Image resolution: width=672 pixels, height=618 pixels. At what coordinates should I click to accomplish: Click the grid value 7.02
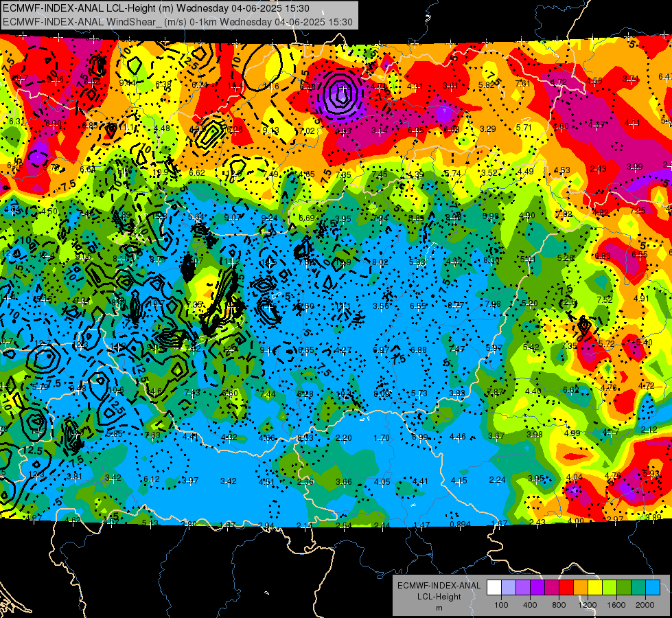coord(307,130)
